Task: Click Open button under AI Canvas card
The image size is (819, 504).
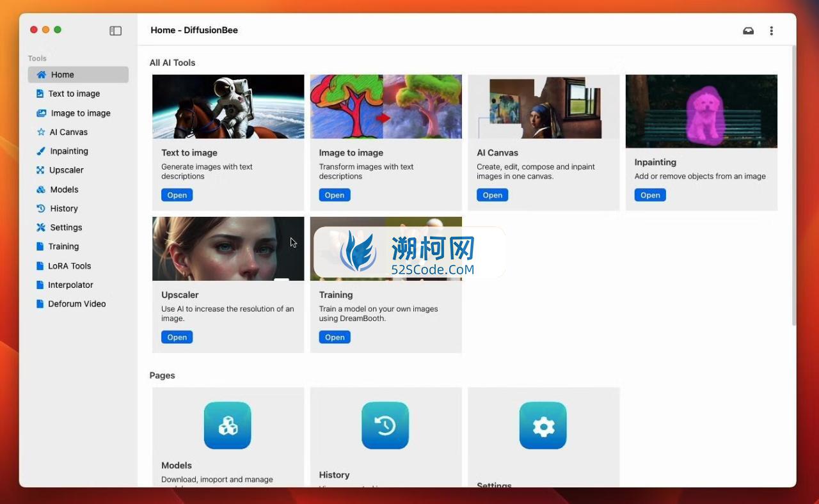Action: point(493,195)
